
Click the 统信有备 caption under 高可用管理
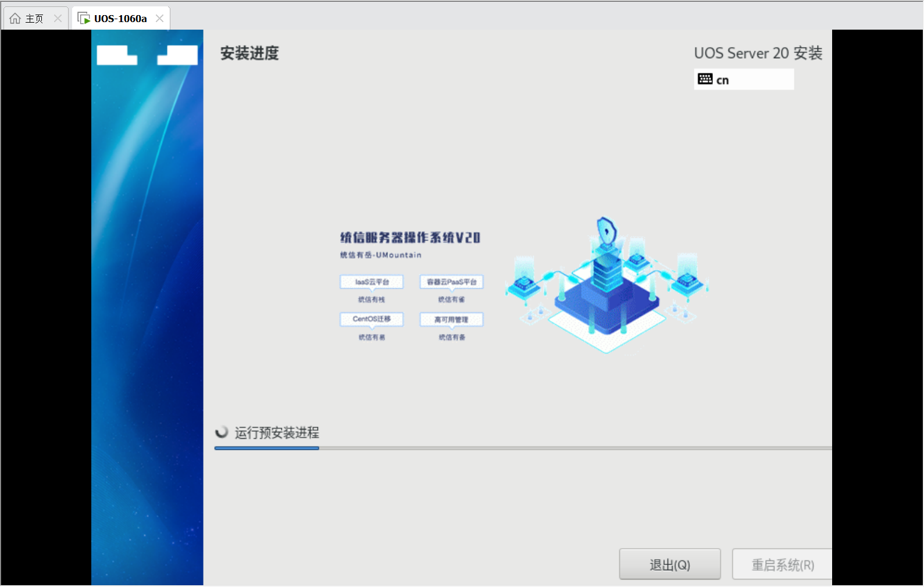point(452,337)
